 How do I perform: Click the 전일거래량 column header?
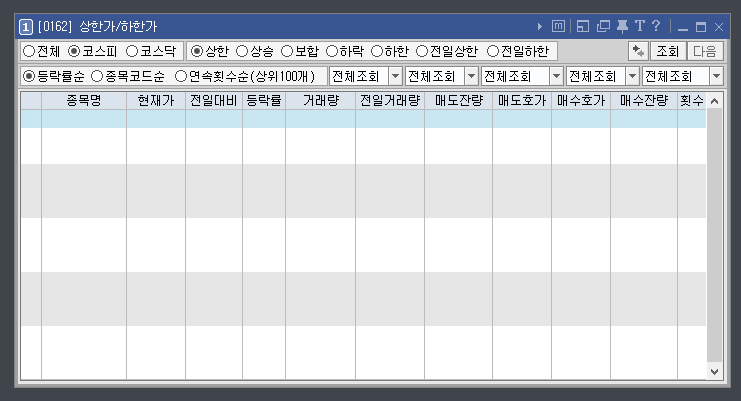(390, 101)
